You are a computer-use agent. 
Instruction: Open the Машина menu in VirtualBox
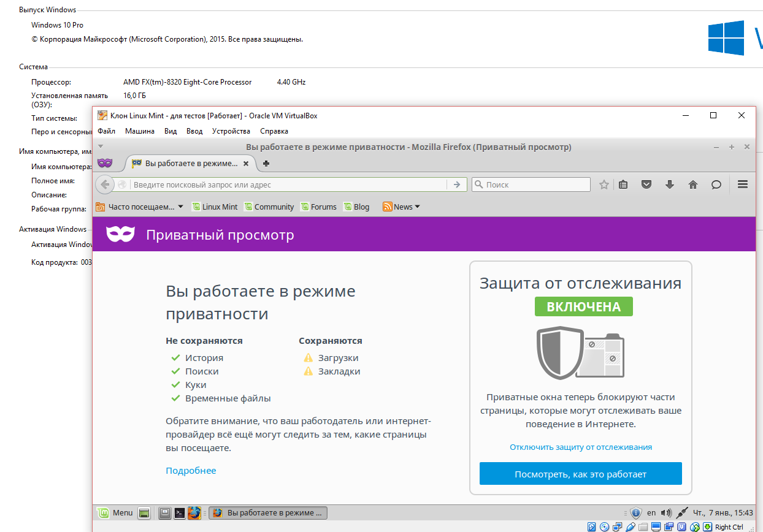click(140, 131)
